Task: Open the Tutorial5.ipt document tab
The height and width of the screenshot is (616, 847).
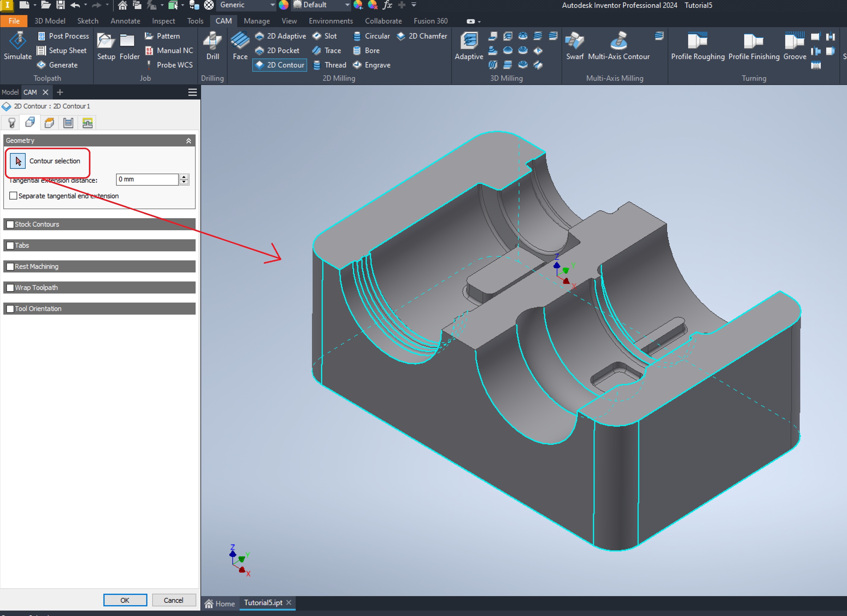Action: point(263,602)
